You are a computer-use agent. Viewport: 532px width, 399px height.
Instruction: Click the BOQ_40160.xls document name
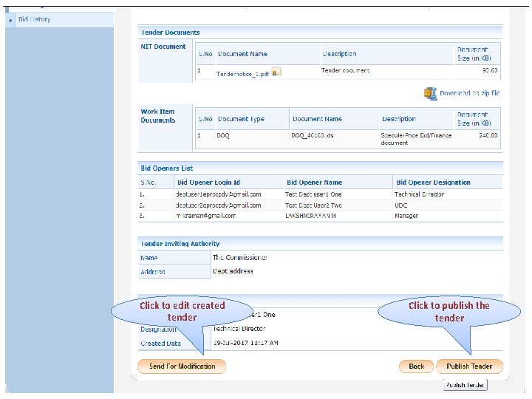point(312,135)
